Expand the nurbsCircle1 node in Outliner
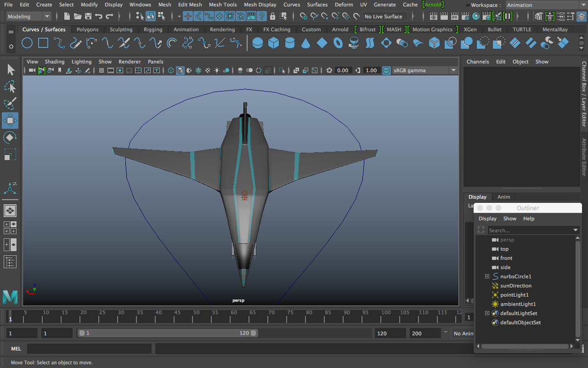This screenshot has width=588, height=368. [x=487, y=276]
